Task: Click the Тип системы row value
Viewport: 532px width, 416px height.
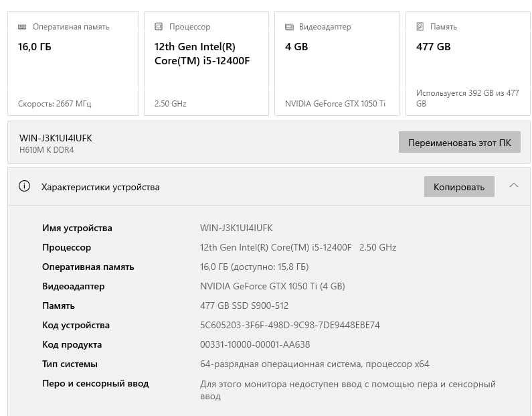Action: [315, 364]
